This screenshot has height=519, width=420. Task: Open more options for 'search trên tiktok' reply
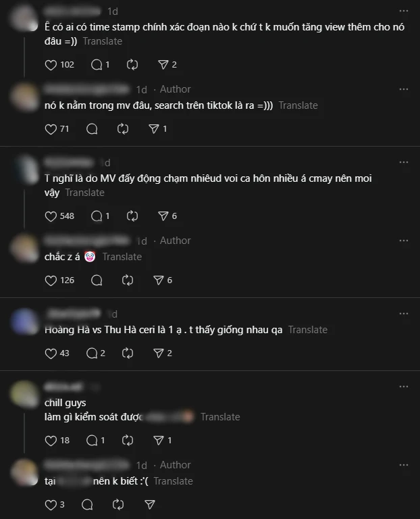(x=404, y=89)
